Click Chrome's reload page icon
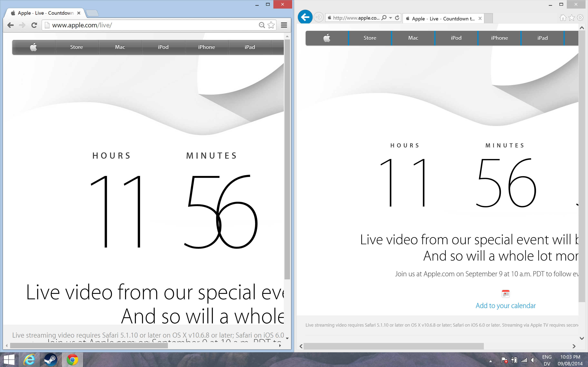The height and width of the screenshot is (367, 588). click(34, 25)
